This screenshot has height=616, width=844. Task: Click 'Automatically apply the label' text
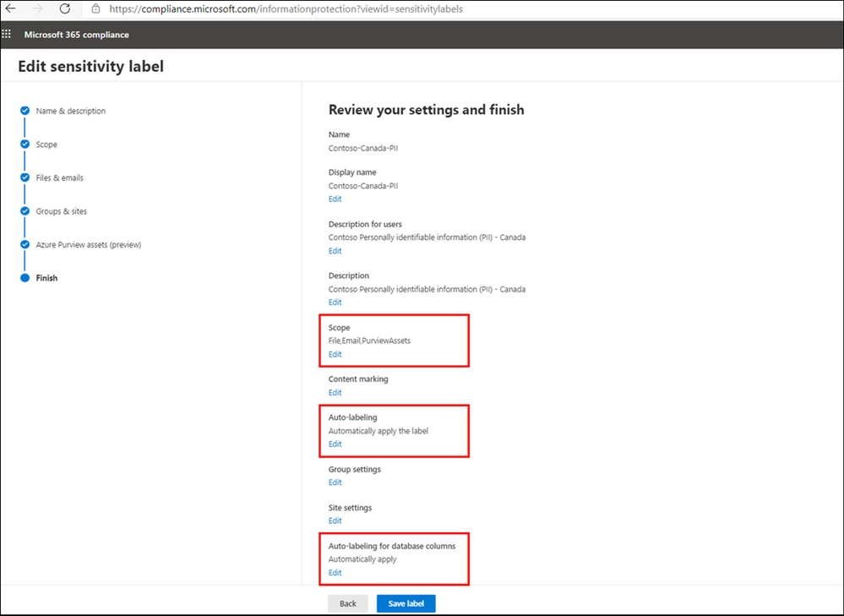(378, 431)
